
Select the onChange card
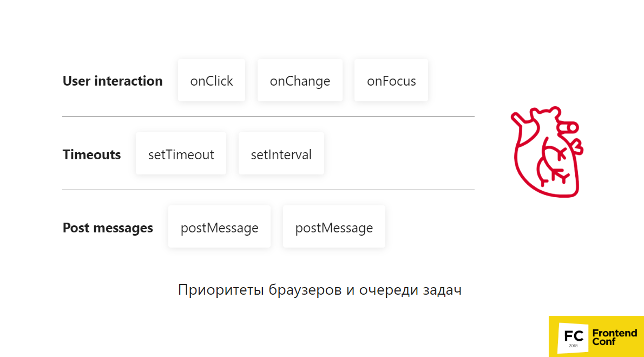pyautogui.click(x=300, y=81)
